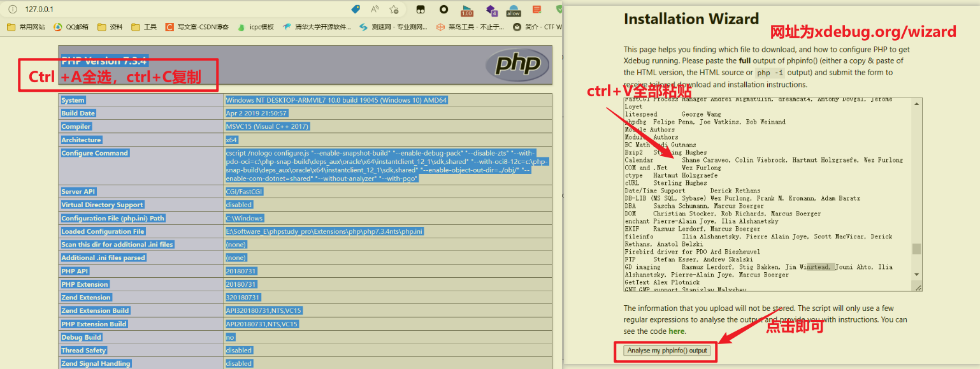This screenshot has height=369, width=980.
Task: Click the PHP API label
Action: [x=76, y=271]
